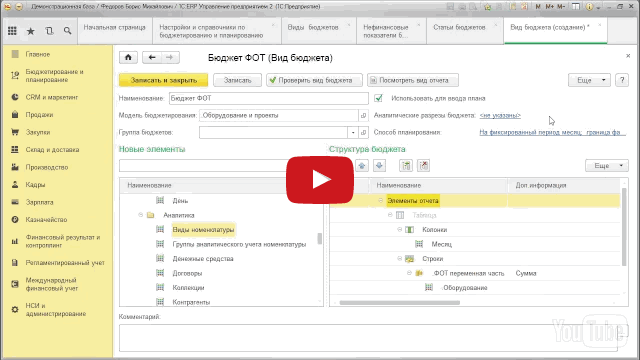Image resolution: width=640 pixels, height=360 pixels.
Task: Open the history icon in top panel
Action: [x=49, y=31]
